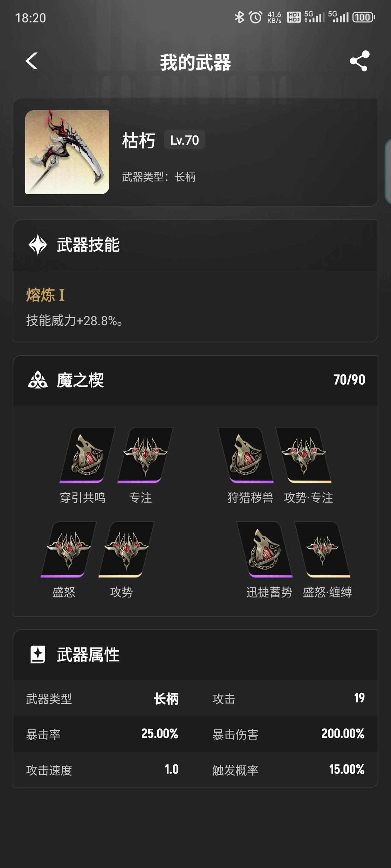
Task: Tap the 武器技能 star icon
Action: tap(37, 245)
